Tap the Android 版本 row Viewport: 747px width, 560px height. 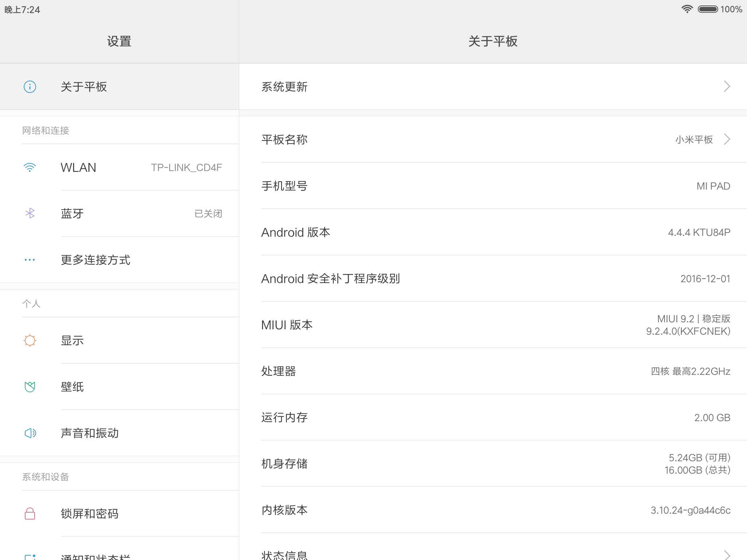493,232
